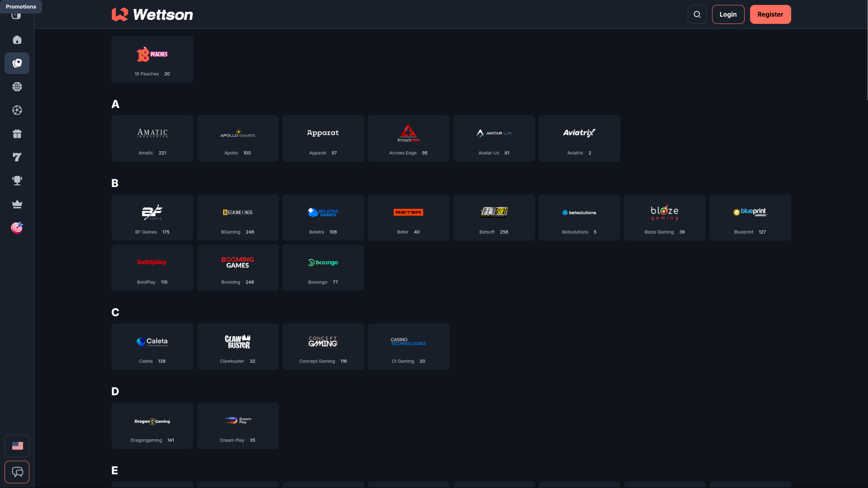This screenshot has height=488, width=868.
Task: Open the Clawbuster provider card
Action: (x=238, y=347)
